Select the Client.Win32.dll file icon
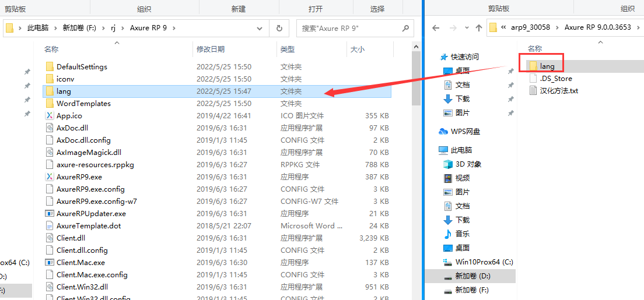644x300 pixels. (50, 287)
